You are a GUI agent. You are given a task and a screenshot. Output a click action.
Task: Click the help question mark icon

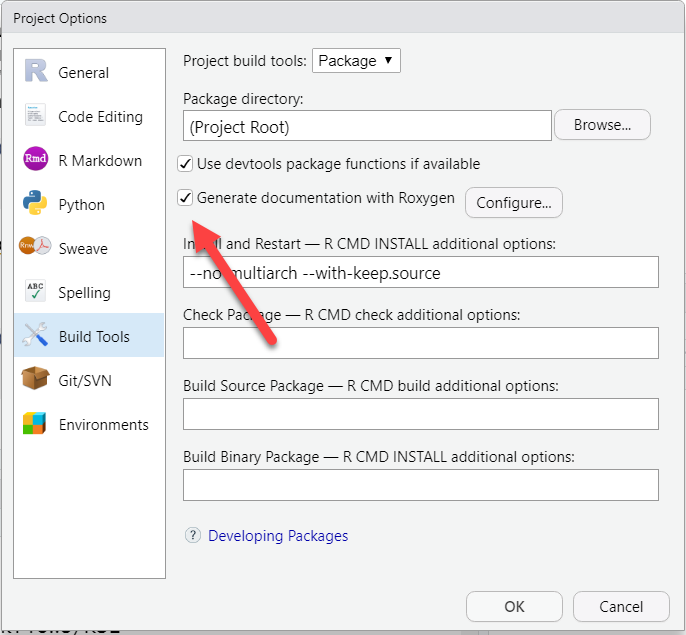(193, 536)
